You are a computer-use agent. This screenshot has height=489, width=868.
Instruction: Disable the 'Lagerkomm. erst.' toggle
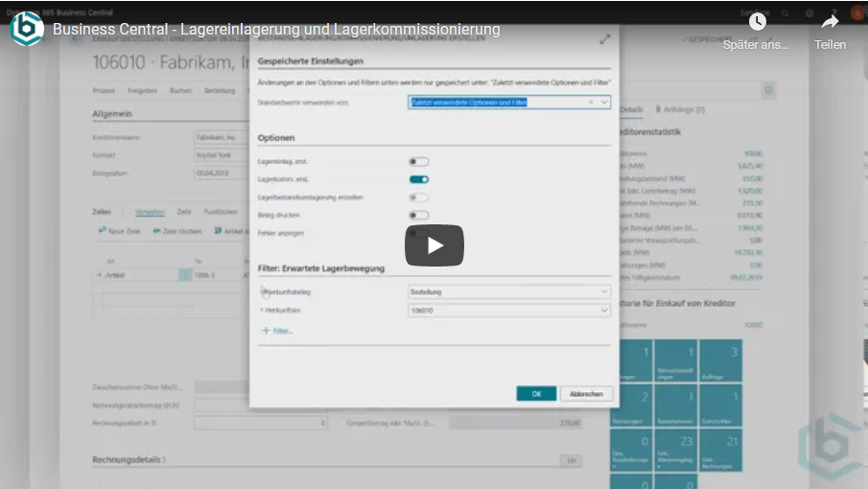418,179
